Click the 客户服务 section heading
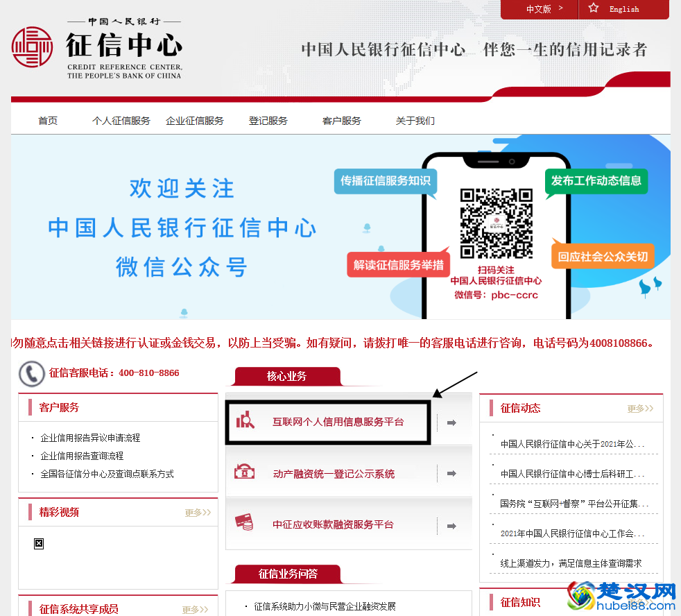Viewport: 681px width, 616px height. 59,407
